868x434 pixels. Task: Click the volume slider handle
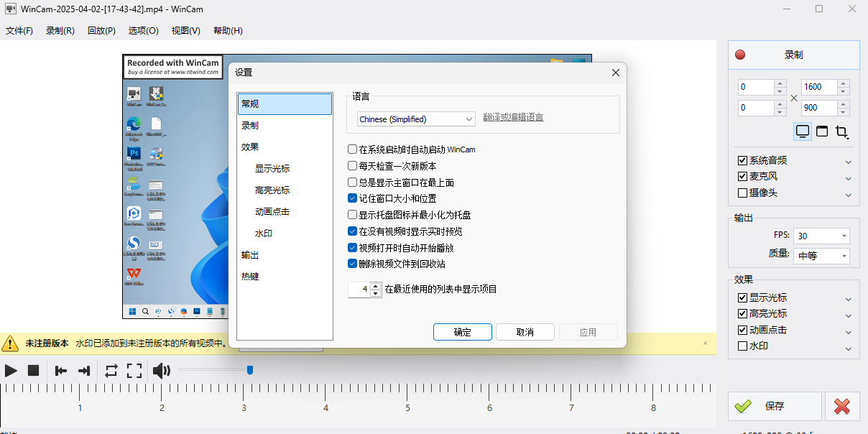[250, 370]
